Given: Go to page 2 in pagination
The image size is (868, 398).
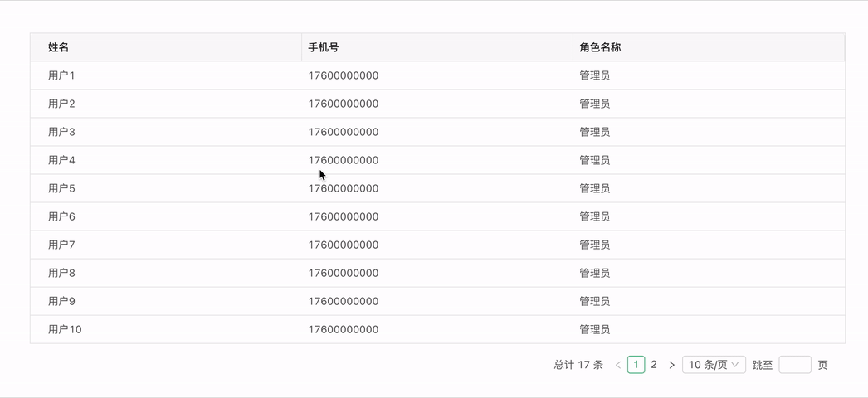Looking at the screenshot, I should pos(654,365).
